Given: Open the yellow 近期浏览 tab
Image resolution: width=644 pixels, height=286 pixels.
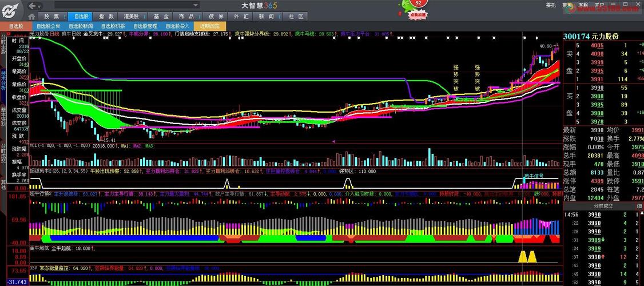Looking at the screenshot, I should pyautogui.click(x=209, y=26).
